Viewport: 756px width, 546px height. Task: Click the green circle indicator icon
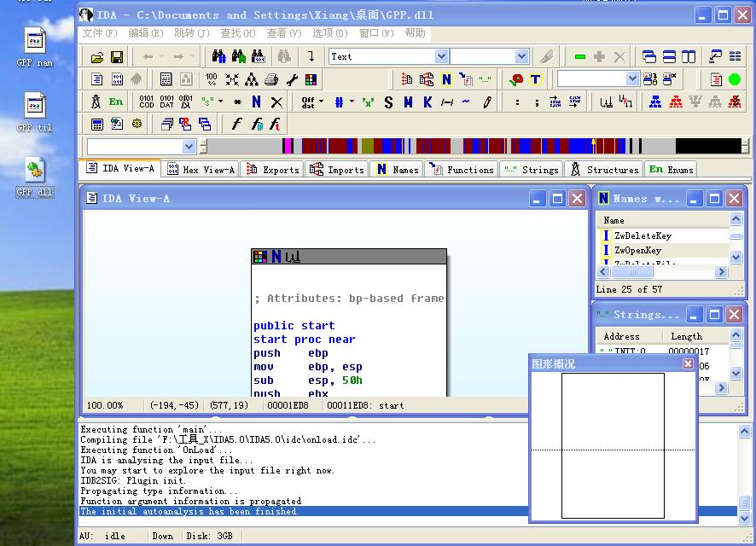[735, 79]
